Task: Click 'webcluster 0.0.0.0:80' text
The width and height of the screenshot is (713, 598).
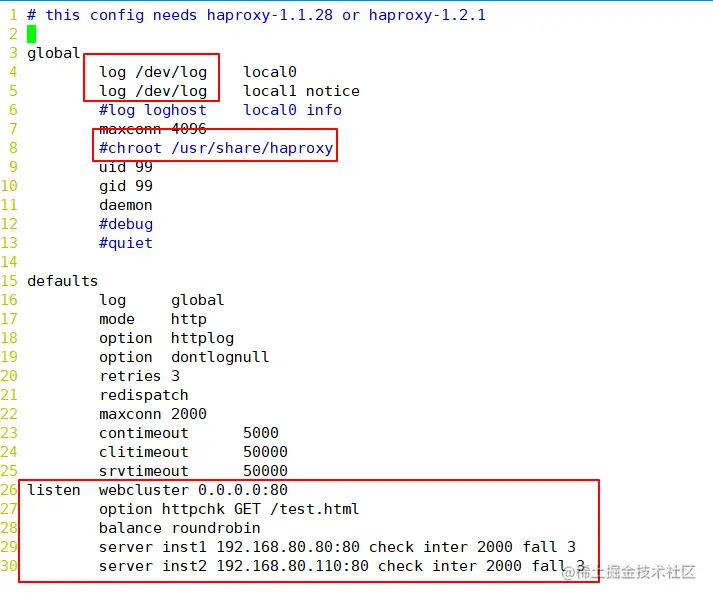Action: (193, 490)
